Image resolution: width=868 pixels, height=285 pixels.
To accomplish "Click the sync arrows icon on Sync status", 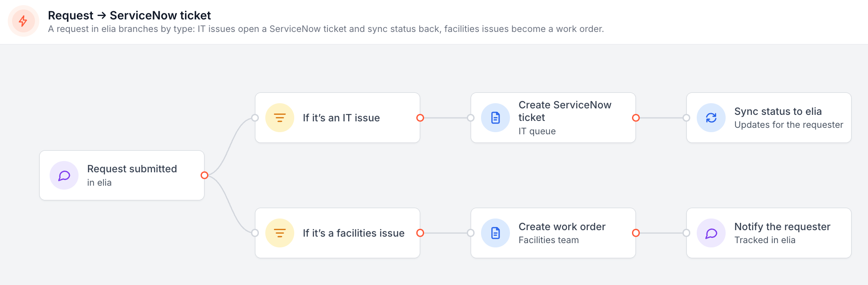I will click(x=711, y=117).
